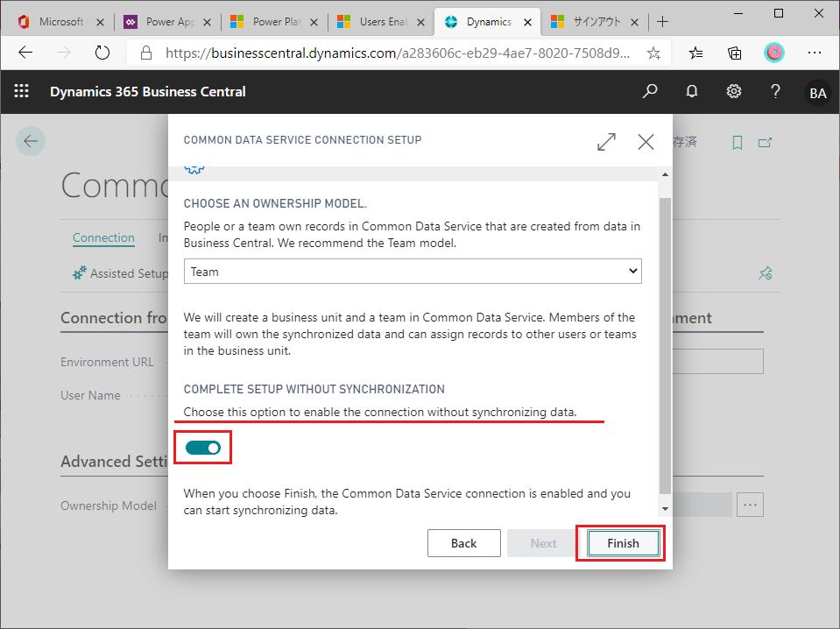Expand the setup dialog to full screen
This screenshot has width=840, height=629.
pyautogui.click(x=606, y=142)
